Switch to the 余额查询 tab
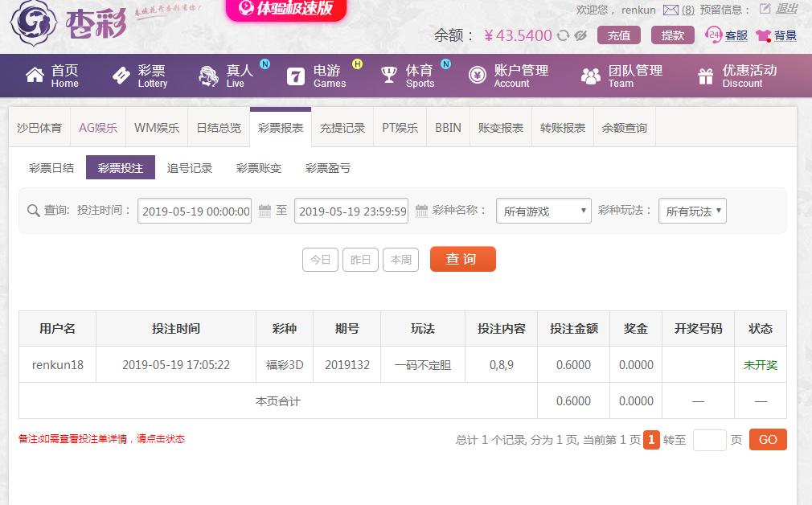 tap(625, 127)
